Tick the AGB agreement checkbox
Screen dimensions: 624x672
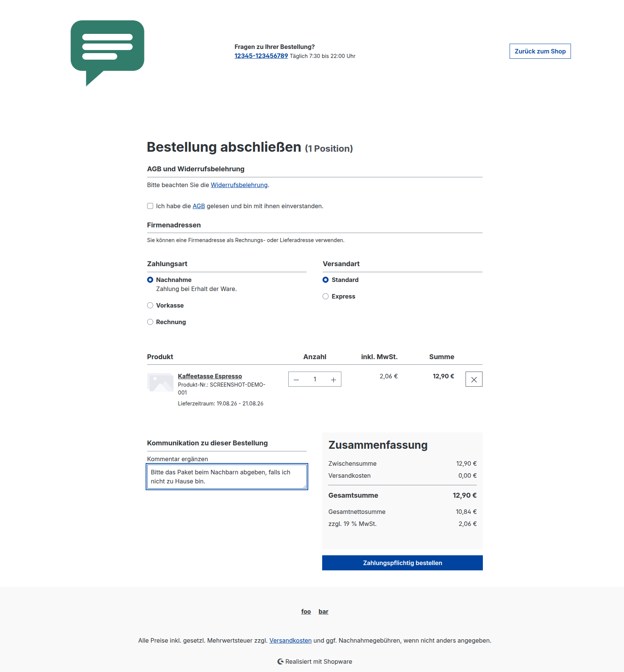click(x=150, y=206)
